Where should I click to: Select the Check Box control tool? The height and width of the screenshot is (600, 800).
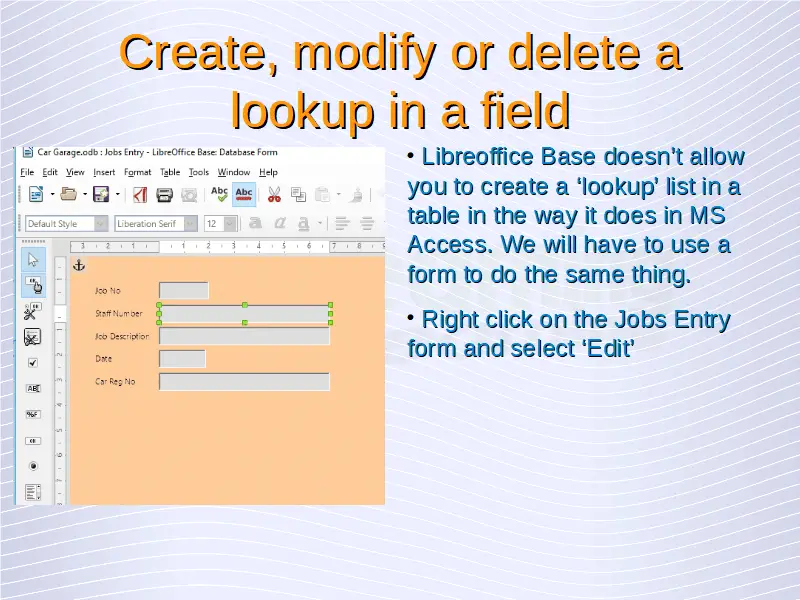pyautogui.click(x=33, y=363)
